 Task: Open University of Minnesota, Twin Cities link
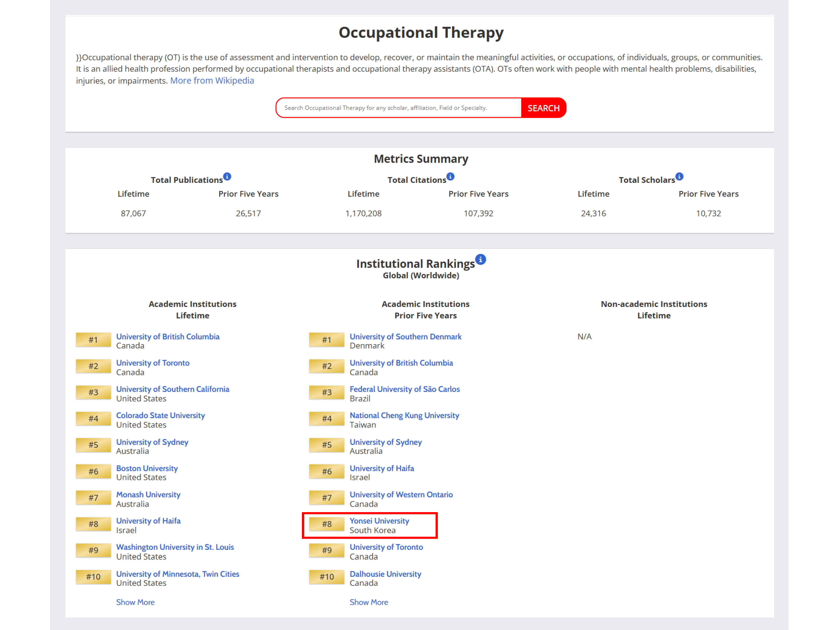click(178, 574)
